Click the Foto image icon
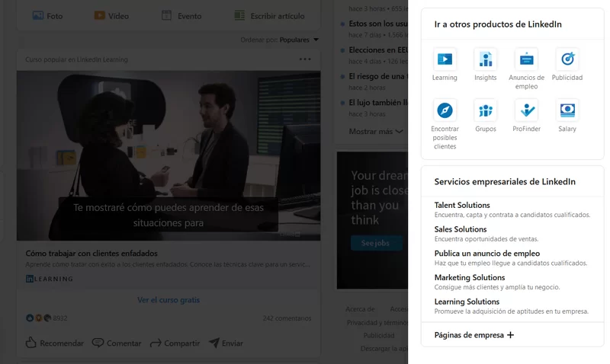610x364 pixels. (37, 15)
